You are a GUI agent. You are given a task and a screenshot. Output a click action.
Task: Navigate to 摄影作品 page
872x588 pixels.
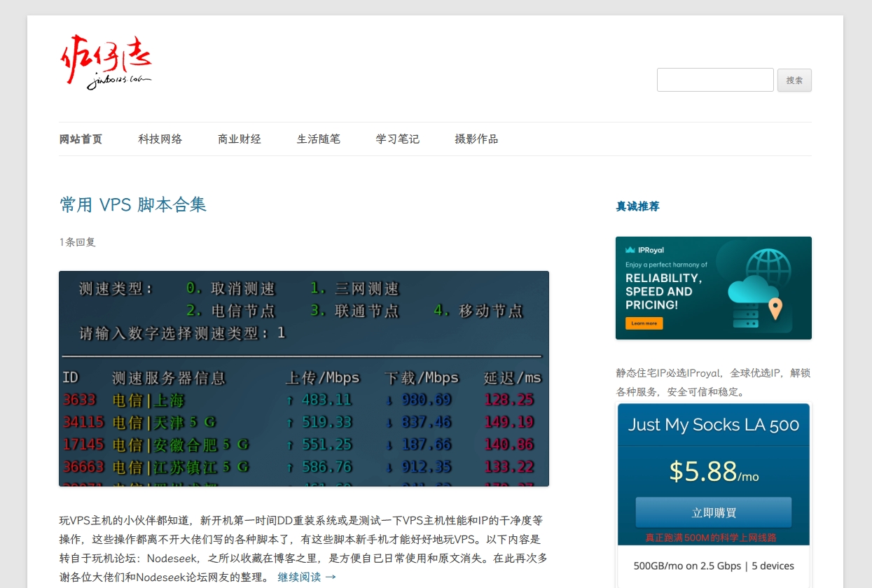click(x=476, y=139)
